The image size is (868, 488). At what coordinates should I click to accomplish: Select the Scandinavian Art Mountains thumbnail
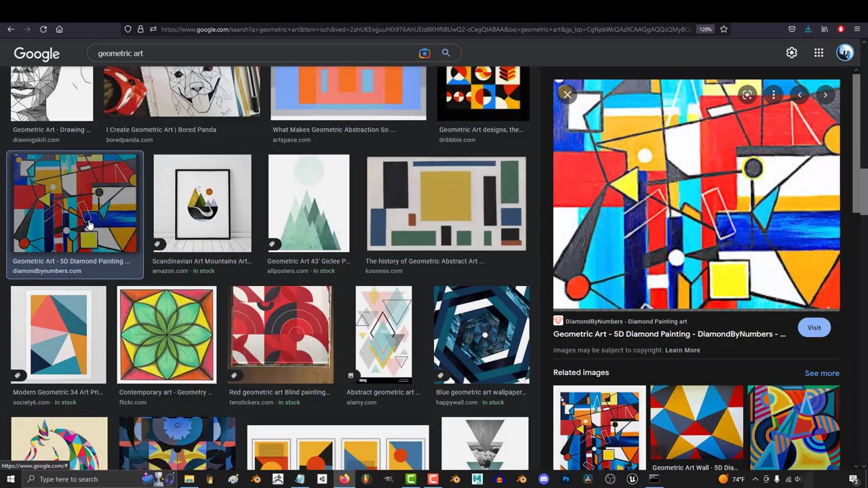coord(202,203)
